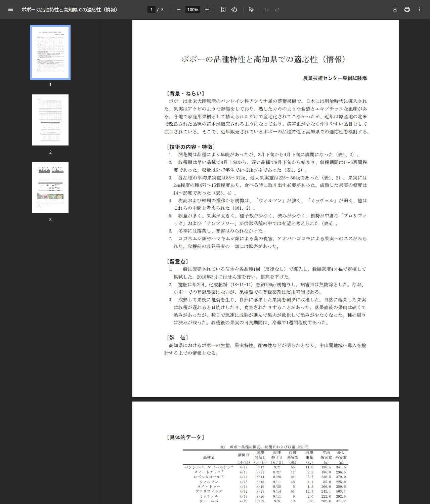
Task: Zoom out with the minus icon
Action: tap(179, 9)
